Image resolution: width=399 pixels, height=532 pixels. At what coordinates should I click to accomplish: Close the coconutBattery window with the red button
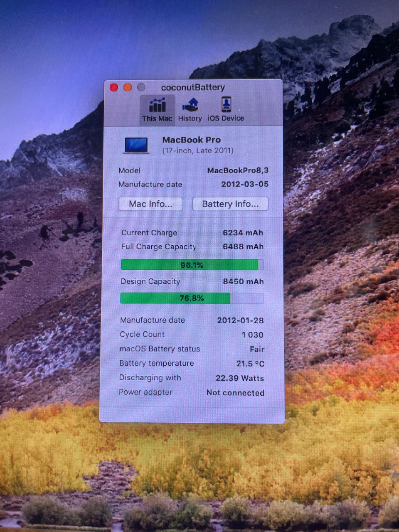pyautogui.click(x=114, y=87)
